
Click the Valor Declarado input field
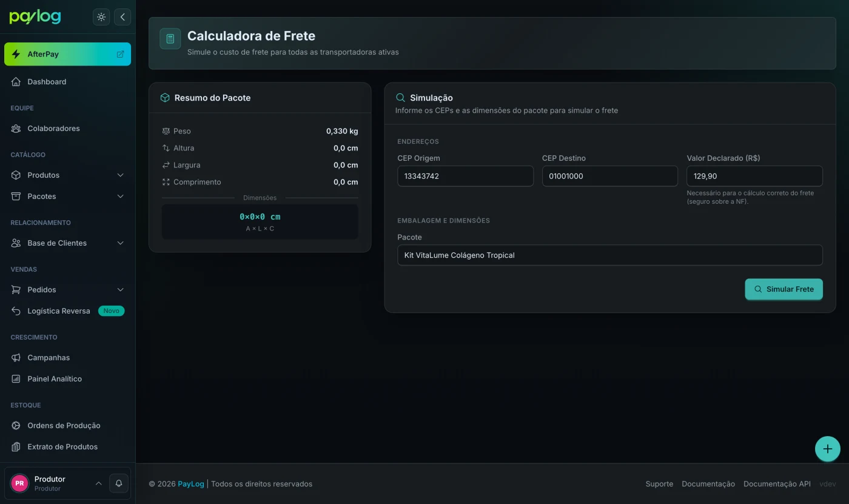[754, 176]
